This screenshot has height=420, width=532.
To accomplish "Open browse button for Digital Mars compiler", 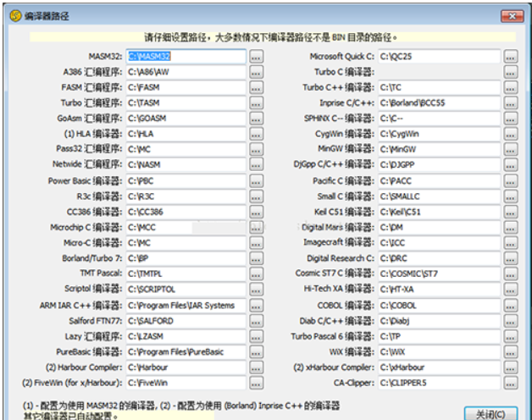I will coord(511,228).
